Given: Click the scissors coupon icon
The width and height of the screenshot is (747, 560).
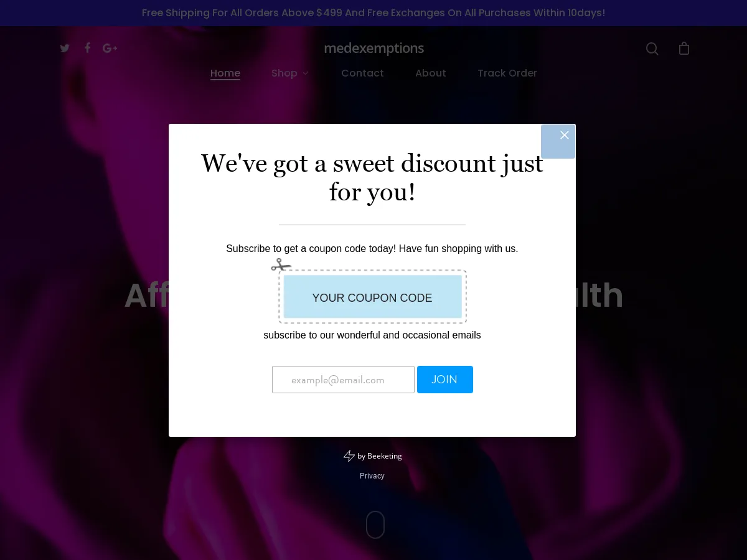Looking at the screenshot, I should tap(281, 265).
